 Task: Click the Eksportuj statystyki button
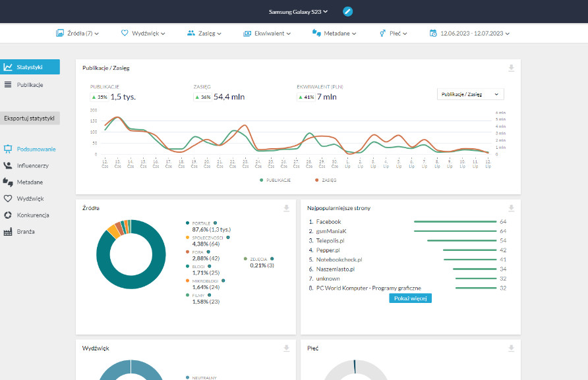click(30, 119)
